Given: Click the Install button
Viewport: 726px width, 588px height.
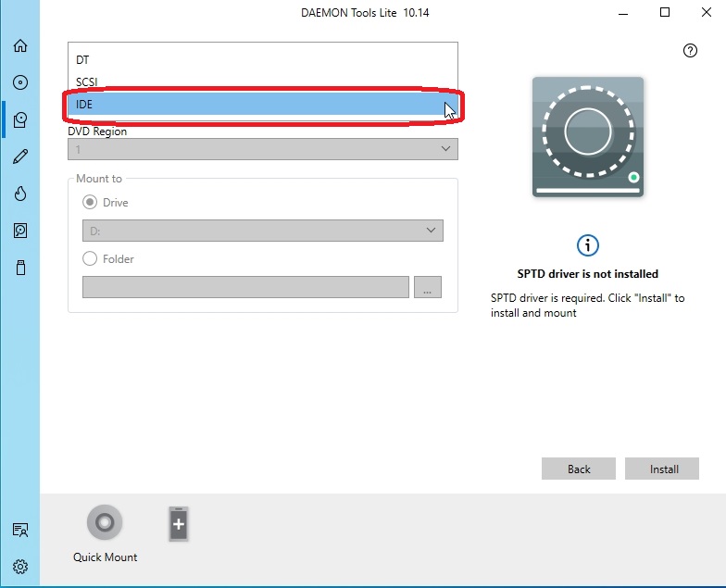Looking at the screenshot, I should point(662,469).
